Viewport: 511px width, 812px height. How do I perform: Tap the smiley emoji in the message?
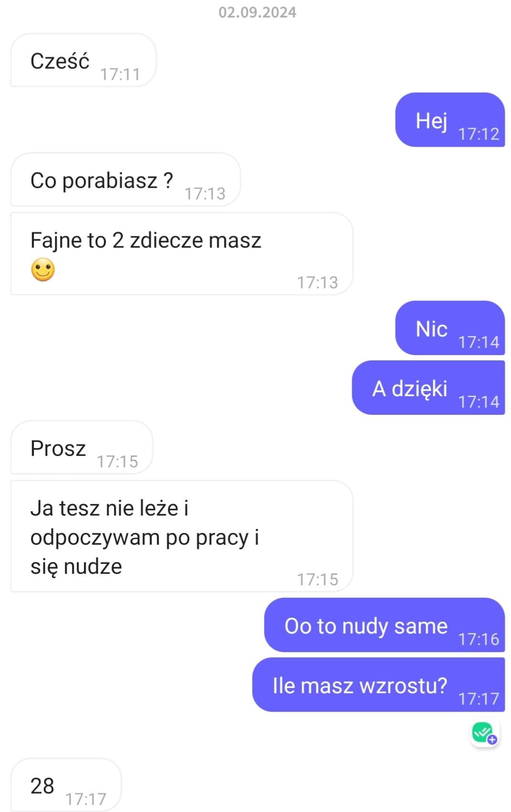click(43, 270)
